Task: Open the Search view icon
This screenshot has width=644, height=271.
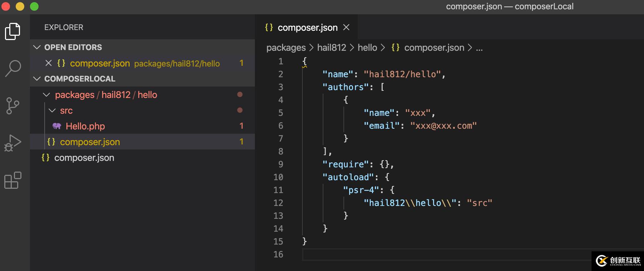Action: [13, 68]
